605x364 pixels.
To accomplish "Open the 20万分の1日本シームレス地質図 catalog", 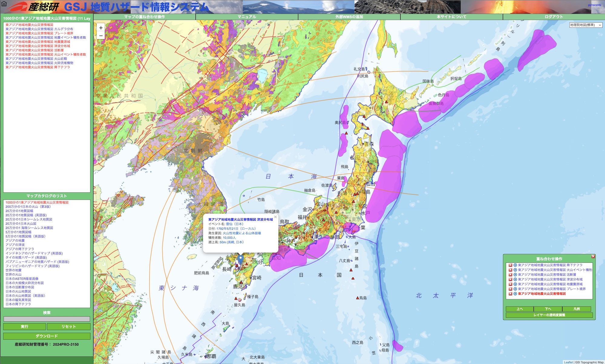I will 29,219.
